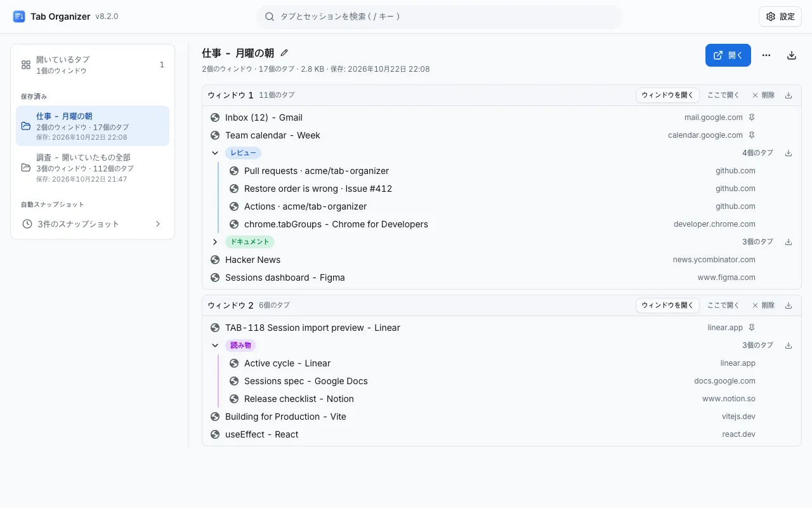Collapse the 読み物 tab group
This screenshot has height=508, width=812.
tap(215, 345)
